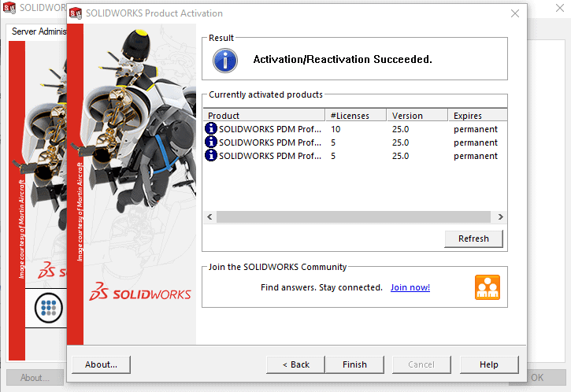Click the About... button in the background window
The height and width of the screenshot is (392, 571).
(x=35, y=378)
